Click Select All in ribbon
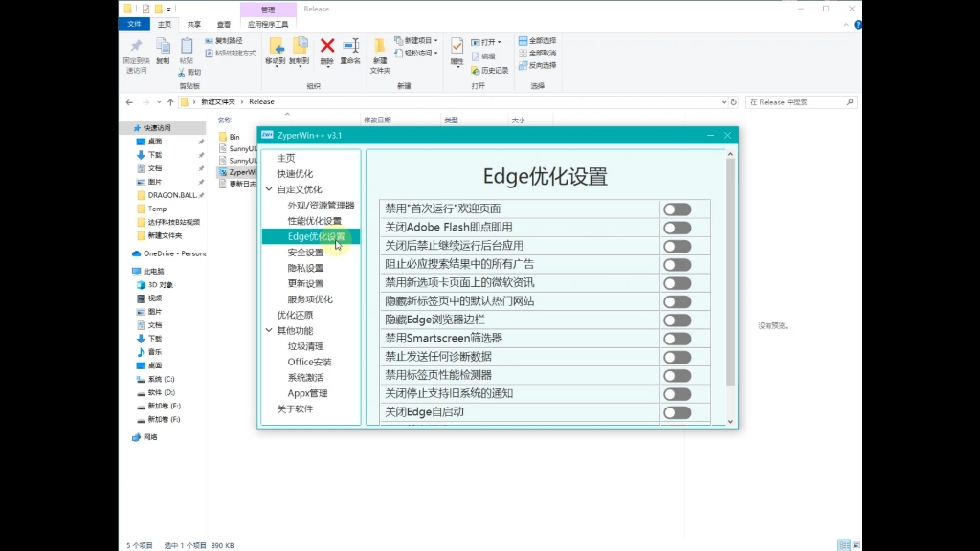 (537, 40)
